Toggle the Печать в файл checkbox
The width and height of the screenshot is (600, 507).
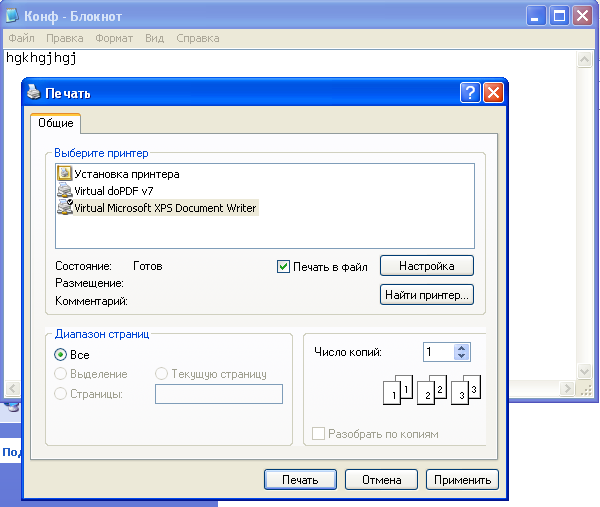(283, 266)
